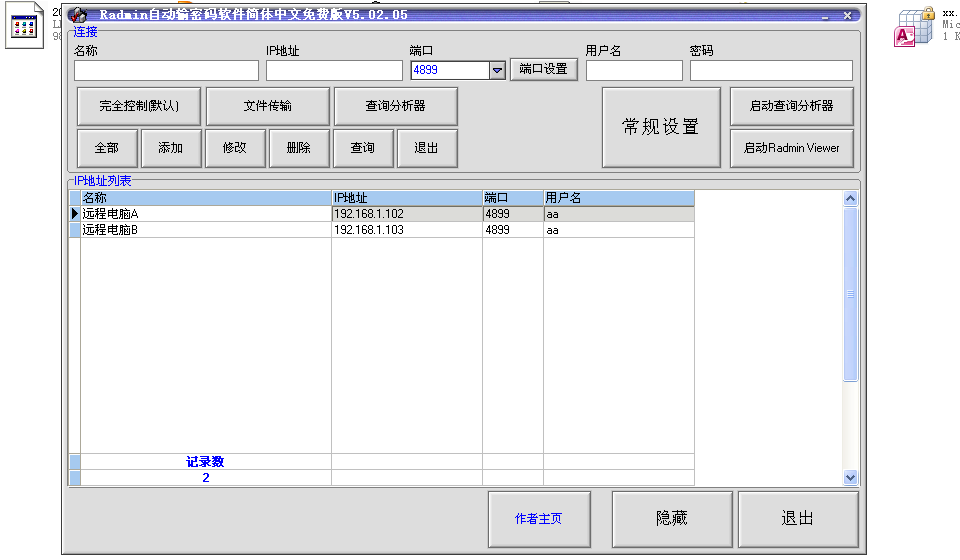This screenshot has width=960, height=560.
Task: Click 启动Radmin Viewer button
Action: (792, 148)
